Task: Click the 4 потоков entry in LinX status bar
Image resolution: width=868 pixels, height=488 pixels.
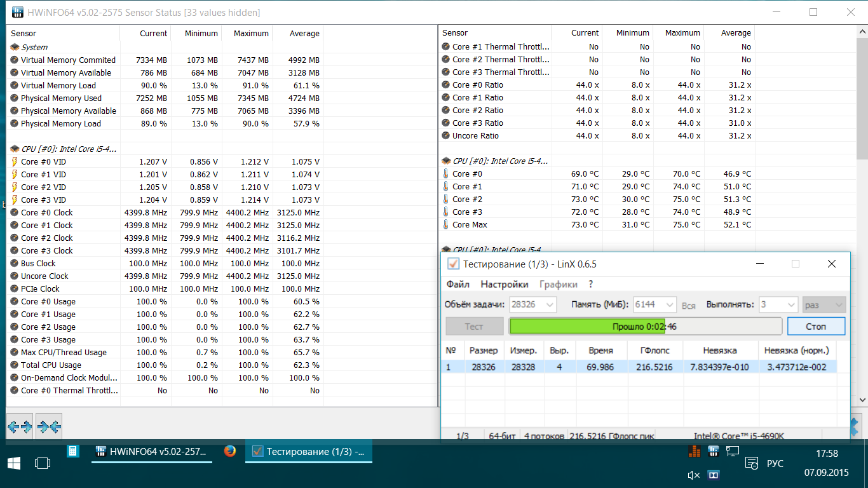Action: [x=544, y=436]
